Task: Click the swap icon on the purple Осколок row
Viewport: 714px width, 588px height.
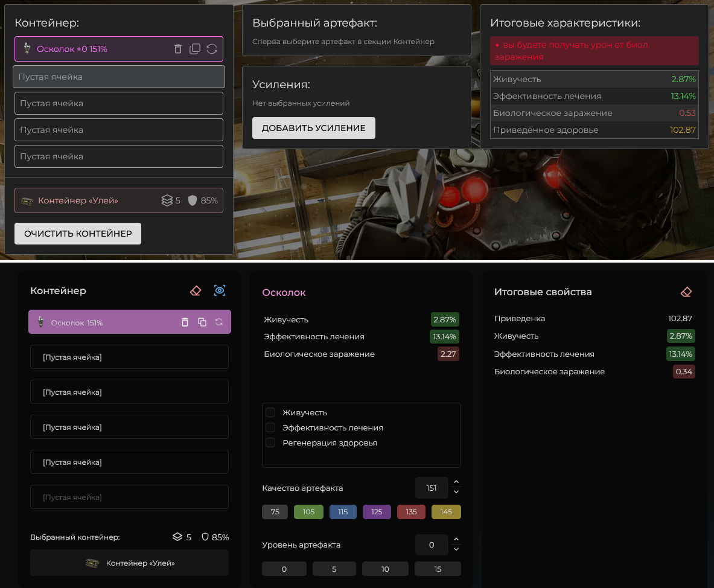Action: point(219,322)
